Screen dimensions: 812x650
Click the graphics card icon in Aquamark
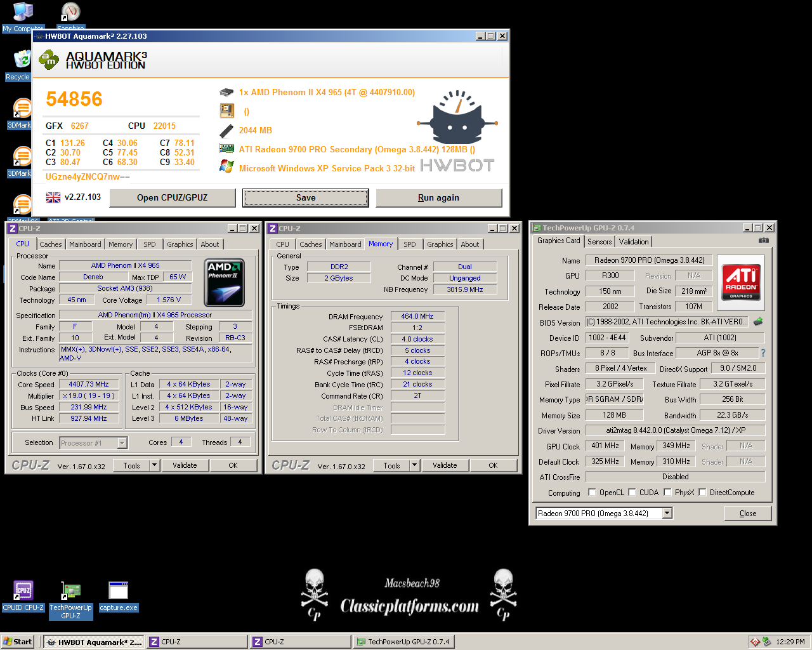(x=226, y=149)
